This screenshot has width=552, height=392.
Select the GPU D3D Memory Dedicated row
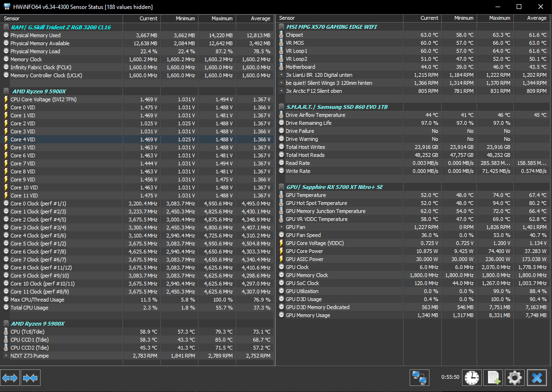[x=413, y=307]
